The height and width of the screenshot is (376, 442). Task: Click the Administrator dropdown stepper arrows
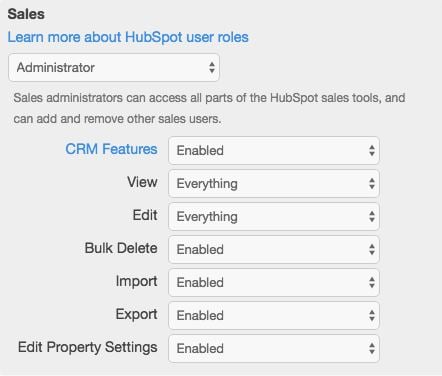pos(212,67)
